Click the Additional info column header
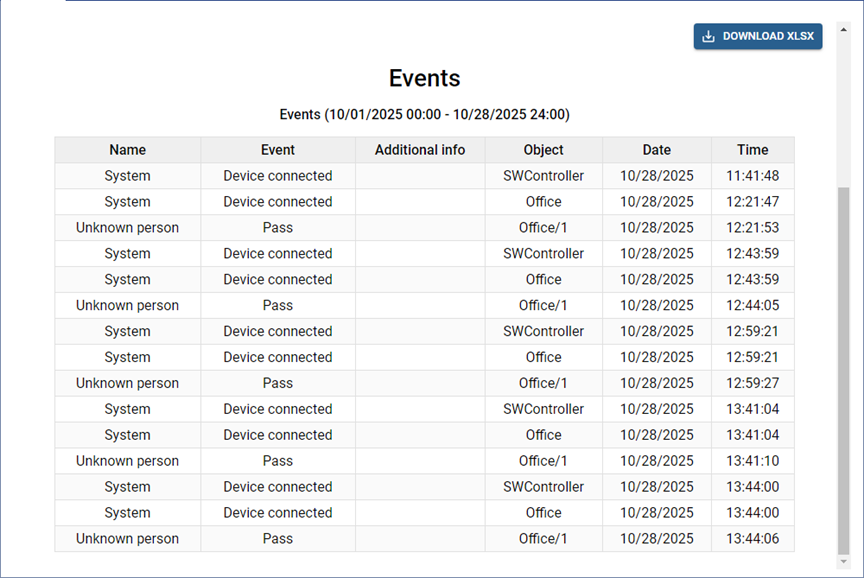Image resolution: width=864 pixels, height=578 pixels. (419, 150)
